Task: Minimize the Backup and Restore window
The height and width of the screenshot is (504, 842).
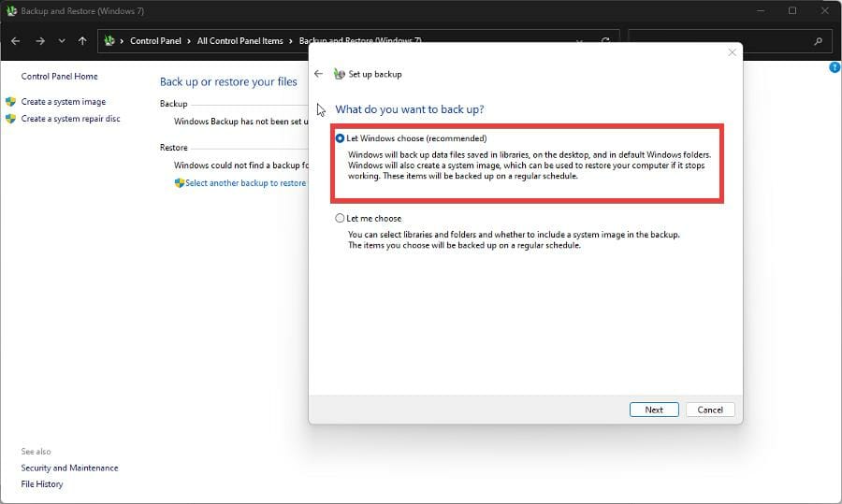Action: tap(761, 10)
